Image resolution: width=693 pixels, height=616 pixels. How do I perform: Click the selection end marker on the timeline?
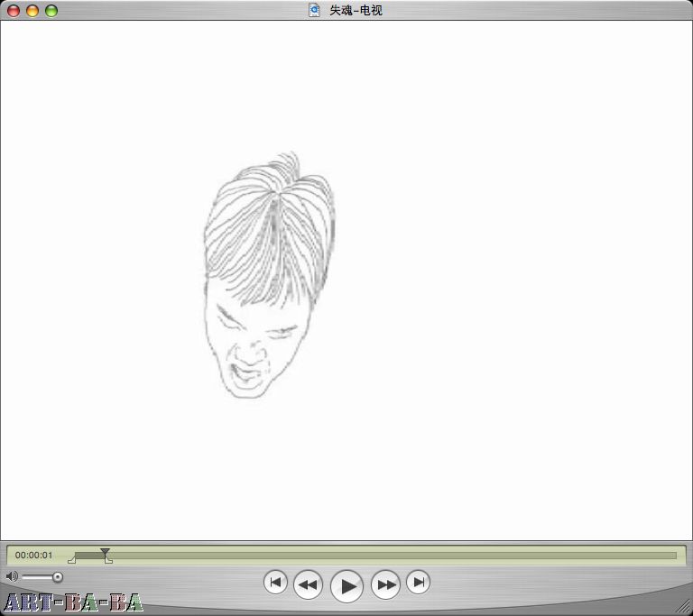(108, 560)
